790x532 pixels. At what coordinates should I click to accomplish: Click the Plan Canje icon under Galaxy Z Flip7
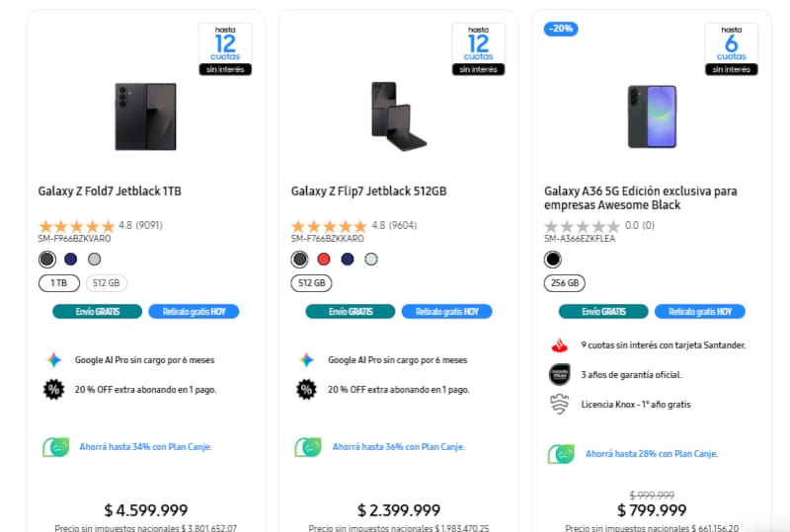308,447
